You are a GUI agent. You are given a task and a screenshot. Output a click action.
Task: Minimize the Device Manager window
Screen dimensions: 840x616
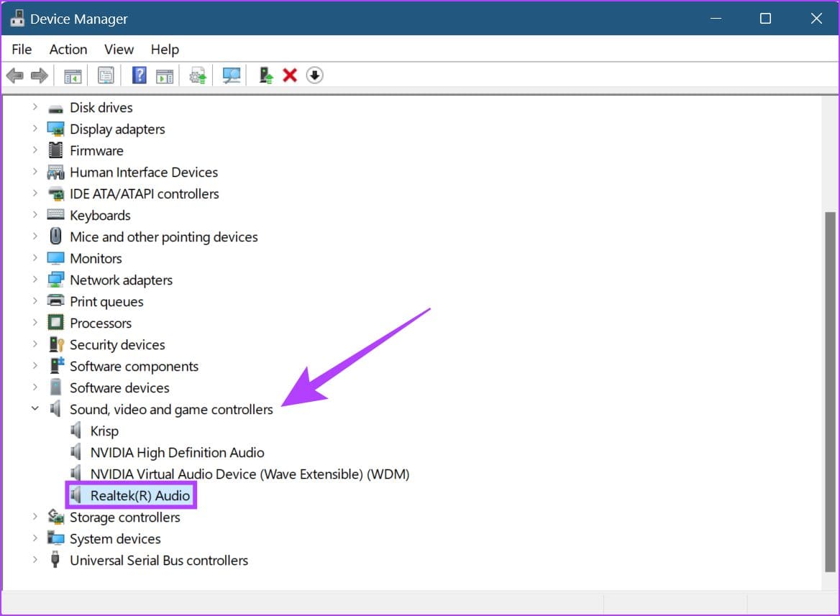click(716, 18)
